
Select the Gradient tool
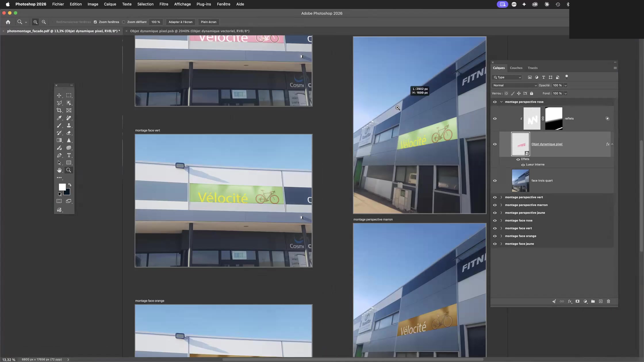click(x=59, y=140)
